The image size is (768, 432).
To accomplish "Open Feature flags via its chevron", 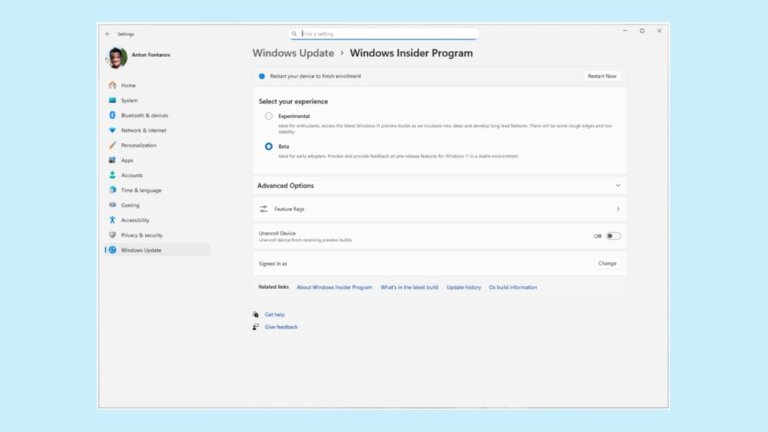I will 618,209.
